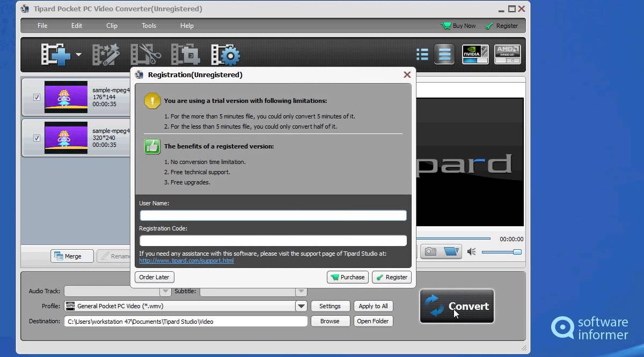644x357 pixels.
Task: Uncheck the 176*144 sample video checkbox
Action: [36, 97]
